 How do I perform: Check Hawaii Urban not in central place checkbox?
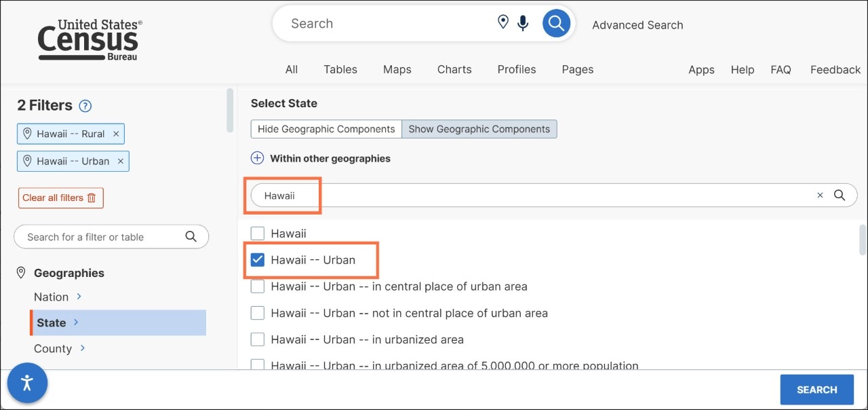coord(258,313)
